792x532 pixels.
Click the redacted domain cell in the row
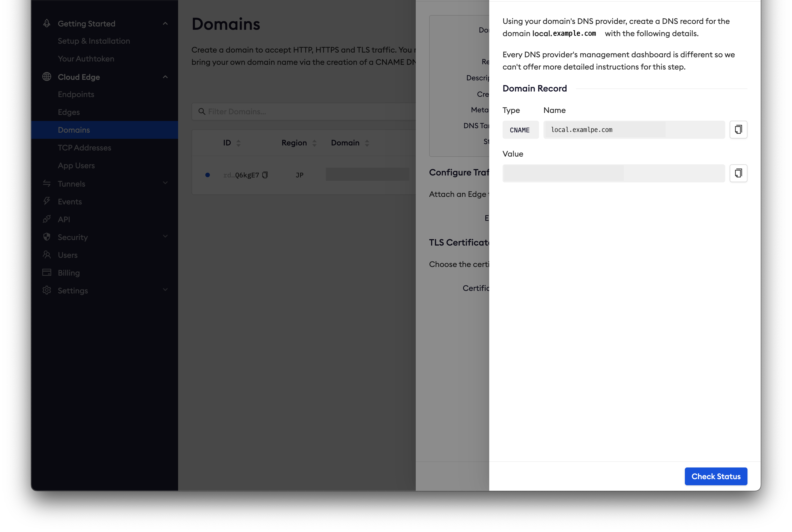point(367,174)
